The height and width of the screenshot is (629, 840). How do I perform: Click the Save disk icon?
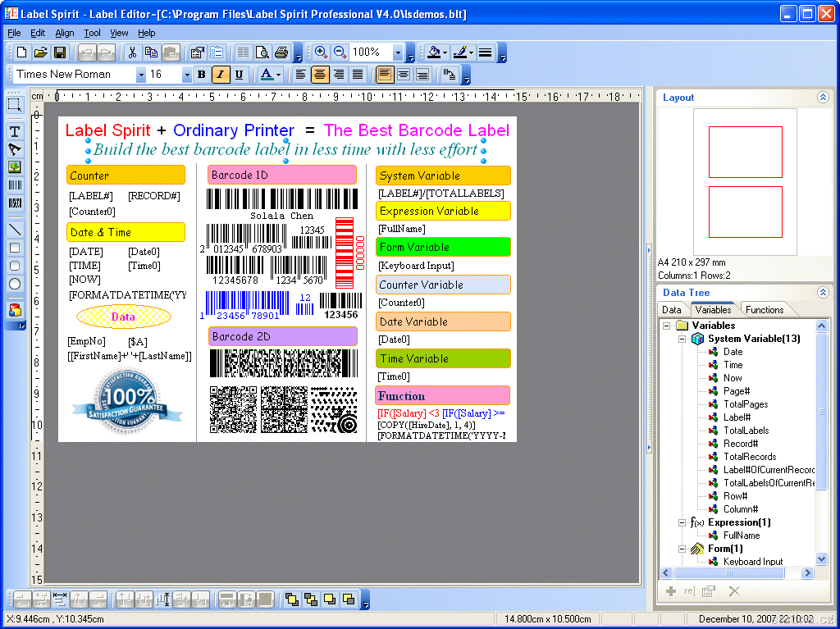pos(60,52)
